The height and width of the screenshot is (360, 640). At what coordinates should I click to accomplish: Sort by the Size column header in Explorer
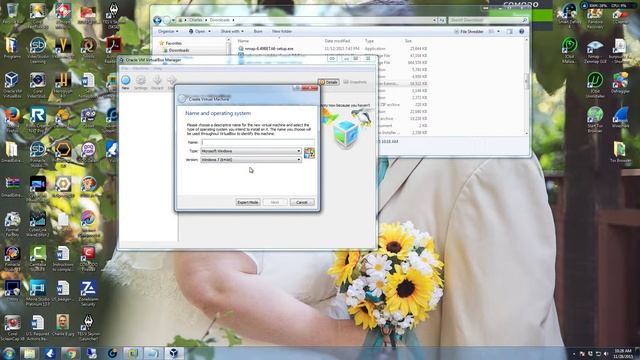[408, 41]
